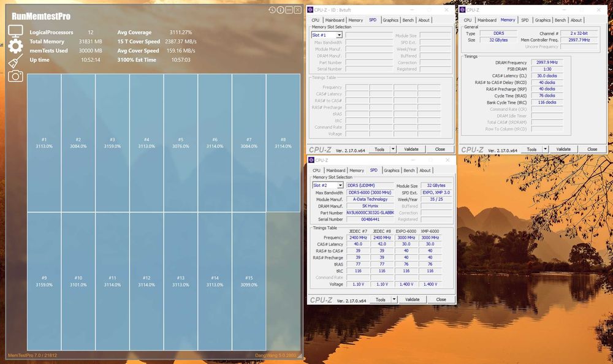Expand the Slot #2 memory slot dropdown
Image resolution: width=613 pixels, height=364 pixels.
(340, 185)
